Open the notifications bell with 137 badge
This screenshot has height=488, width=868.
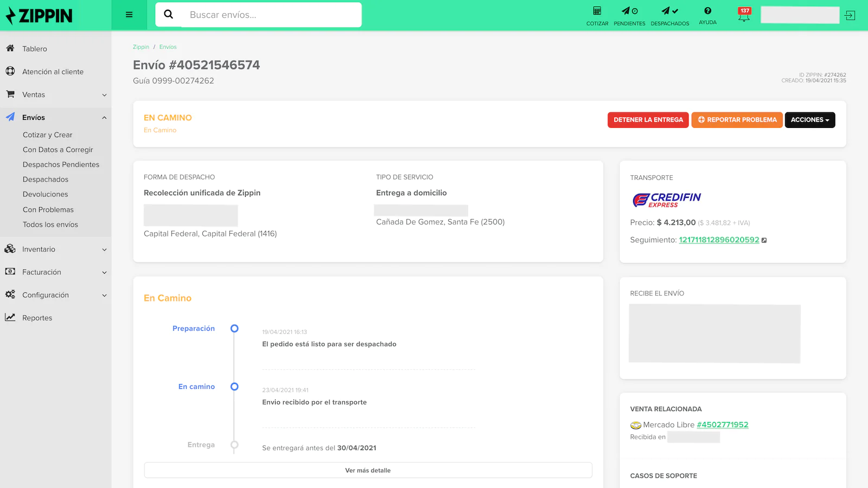(744, 15)
